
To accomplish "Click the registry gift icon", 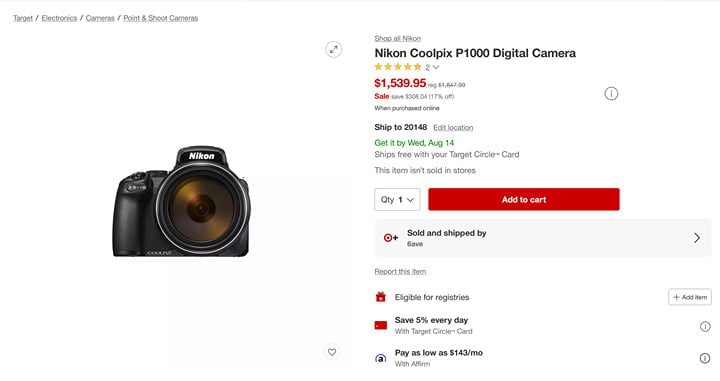I will click(x=381, y=297).
